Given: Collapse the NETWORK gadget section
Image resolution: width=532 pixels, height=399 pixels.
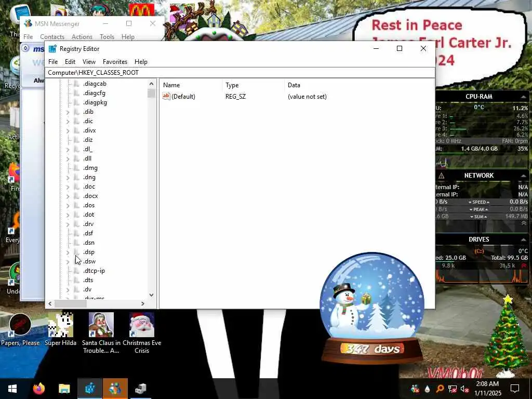Looking at the screenshot, I should (524, 176).
